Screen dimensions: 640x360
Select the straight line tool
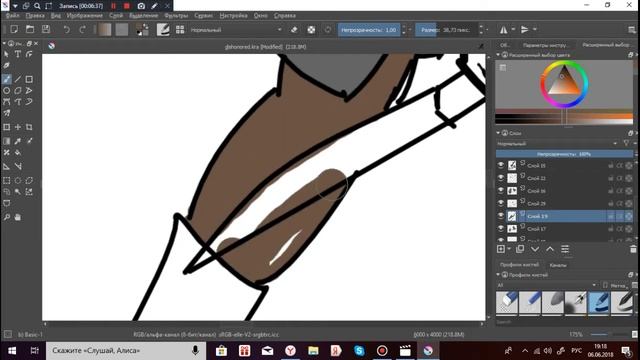[x=18, y=79]
